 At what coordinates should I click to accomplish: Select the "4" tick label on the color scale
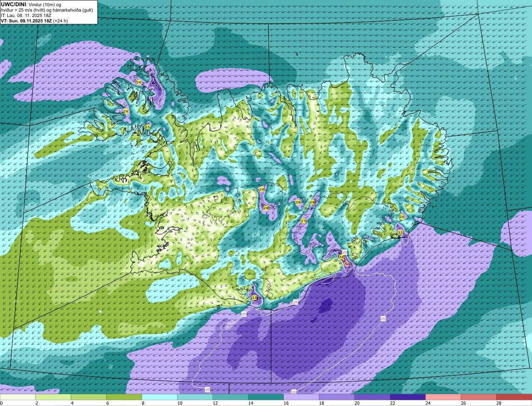click(x=72, y=403)
